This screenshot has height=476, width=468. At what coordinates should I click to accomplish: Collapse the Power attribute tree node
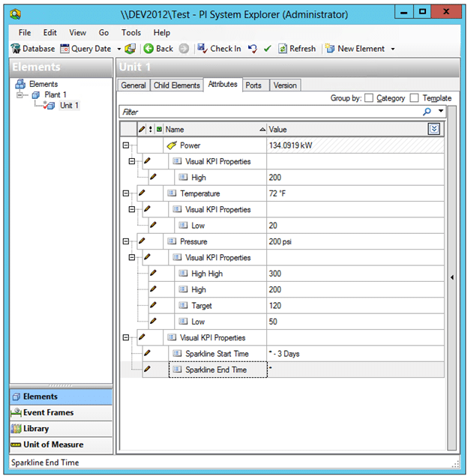click(x=126, y=145)
